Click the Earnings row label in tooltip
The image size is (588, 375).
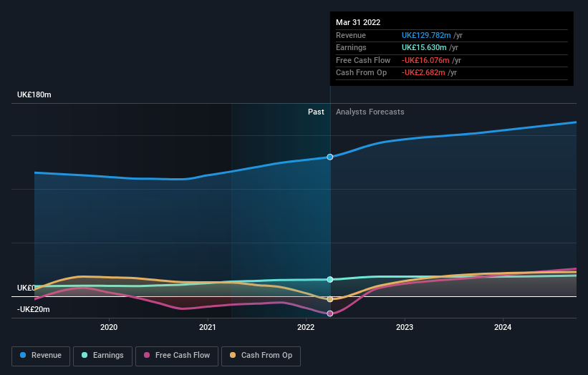pyautogui.click(x=351, y=47)
